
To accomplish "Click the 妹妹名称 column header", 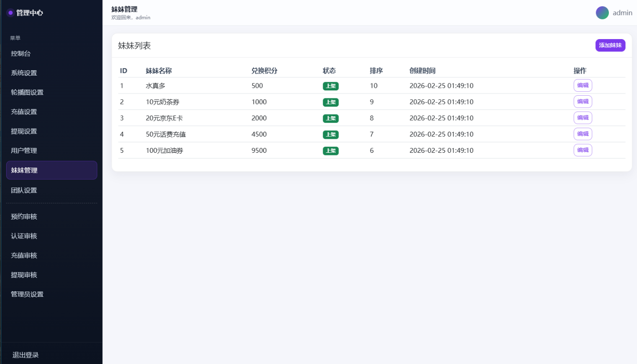I will pos(159,71).
